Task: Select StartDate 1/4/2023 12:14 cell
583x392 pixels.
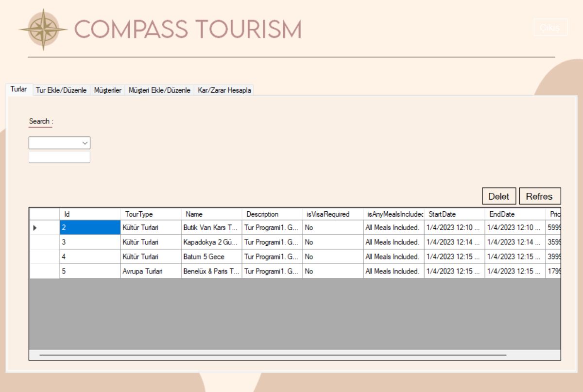Action: pyautogui.click(x=454, y=242)
